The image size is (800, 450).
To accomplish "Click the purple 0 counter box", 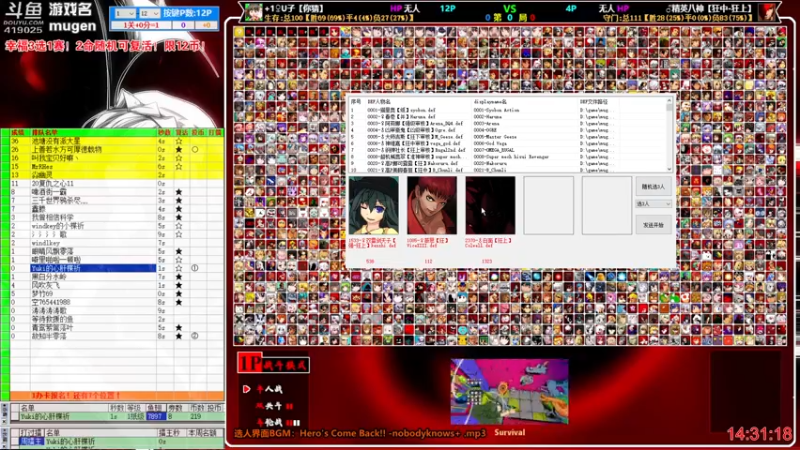I will click(x=183, y=25).
